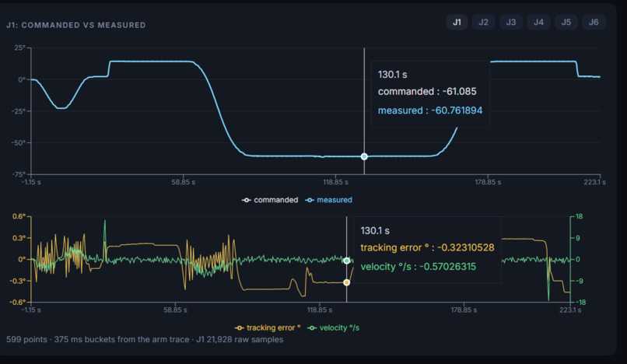Screen dimensions: 627x364
Task: Click the '25°' y-axis label
Action: [20, 47]
